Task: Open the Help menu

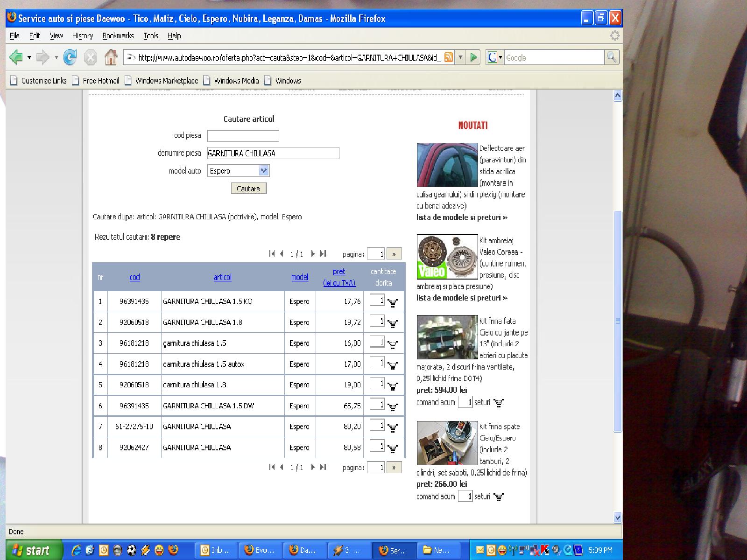Action: [174, 35]
